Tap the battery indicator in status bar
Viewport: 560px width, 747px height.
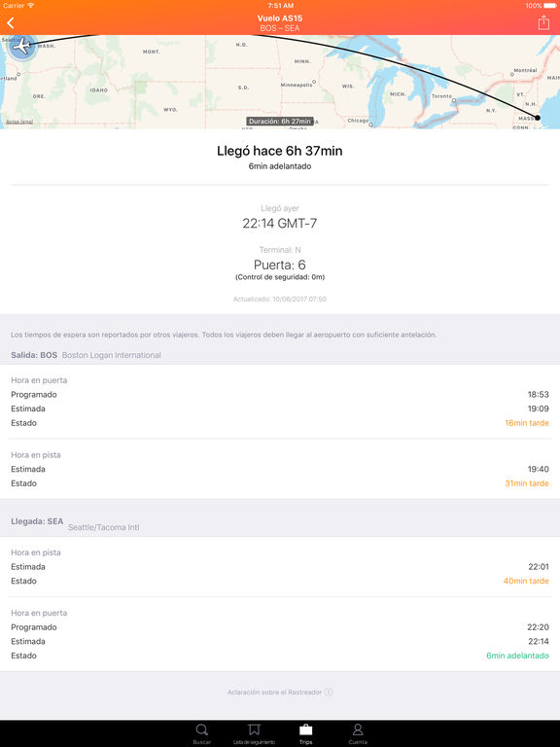click(x=550, y=5)
